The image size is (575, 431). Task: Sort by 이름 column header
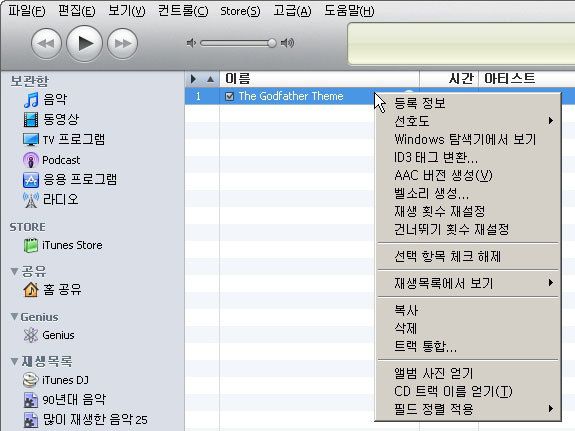pyautogui.click(x=319, y=79)
